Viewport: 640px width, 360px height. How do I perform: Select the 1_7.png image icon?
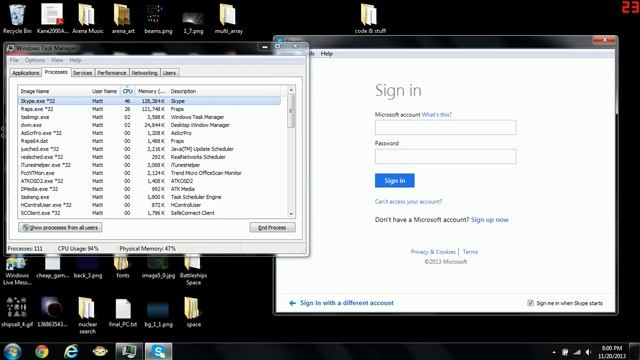coord(193,22)
